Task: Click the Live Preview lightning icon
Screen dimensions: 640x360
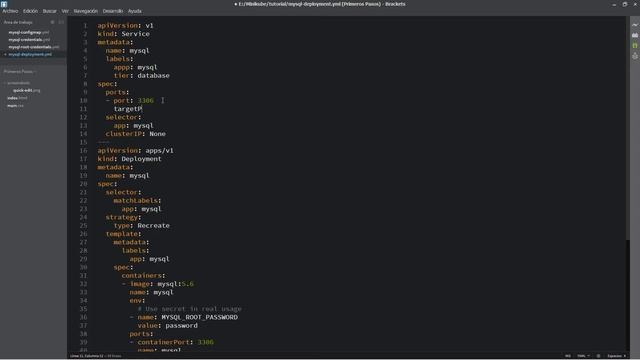Action: [x=635, y=25]
